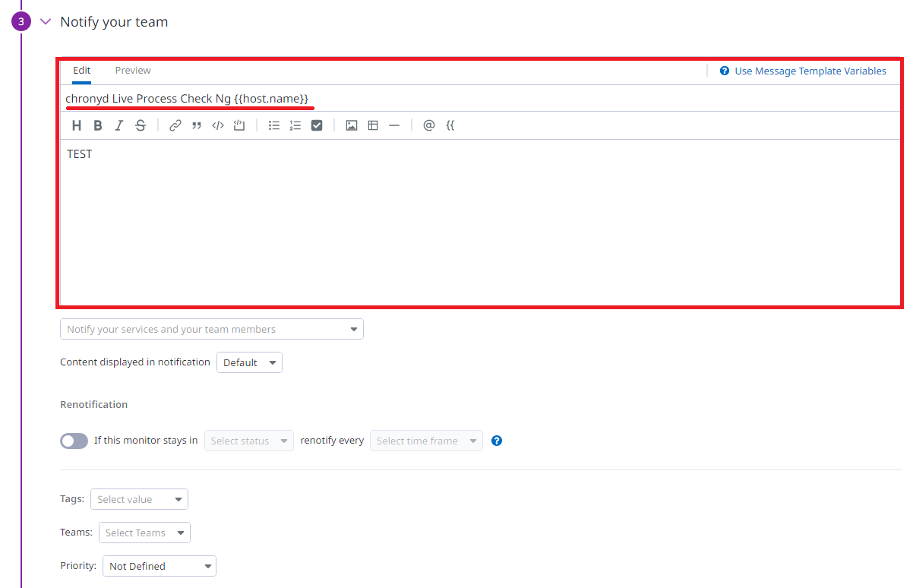This screenshot has width=913, height=588.
Task: Click the Notify your team heading
Action: click(x=114, y=22)
